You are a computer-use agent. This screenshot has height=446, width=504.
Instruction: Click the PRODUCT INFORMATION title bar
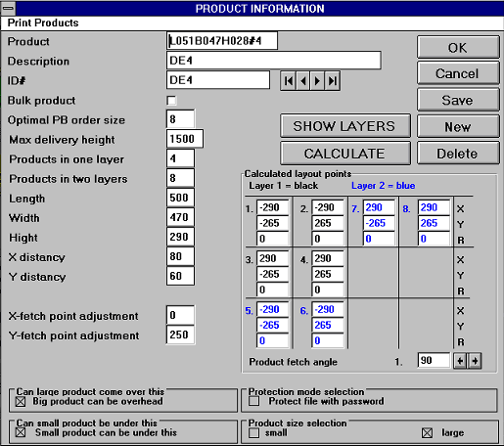click(259, 8)
